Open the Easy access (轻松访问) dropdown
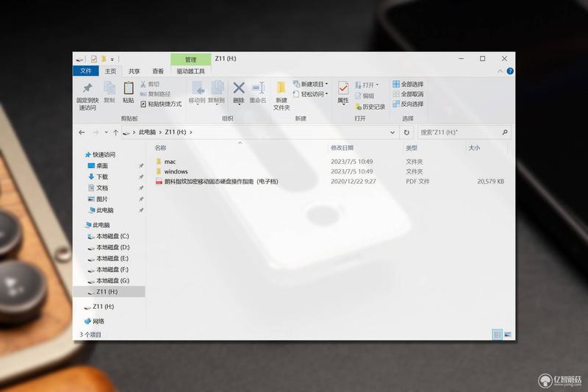Image resolution: width=588 pixels, height=392 pixels. pos(311,94)
